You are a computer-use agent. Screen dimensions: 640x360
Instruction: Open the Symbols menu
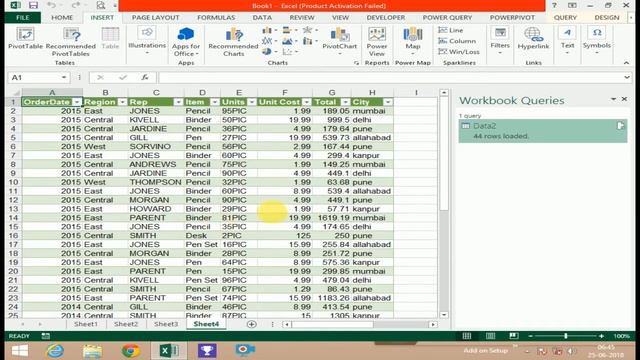597,41
